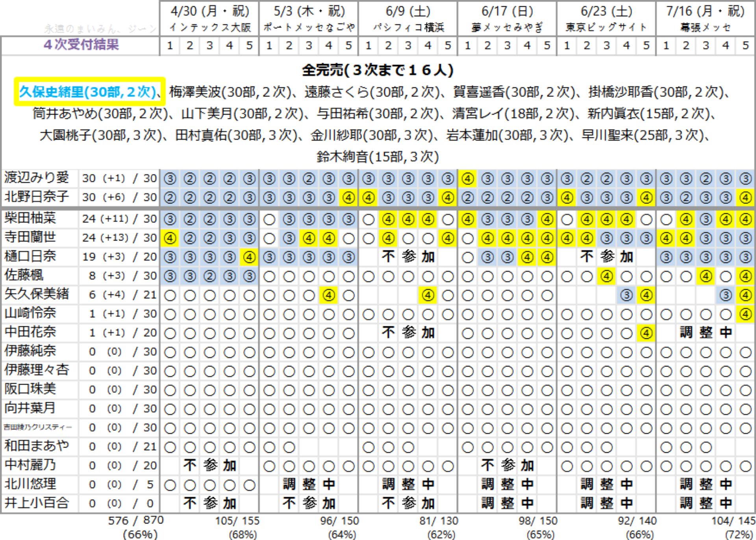The width and height of the screenshot is (756, 540).
Task: Select the 7/16 幕張メッセ header
Action: (705, 18)
